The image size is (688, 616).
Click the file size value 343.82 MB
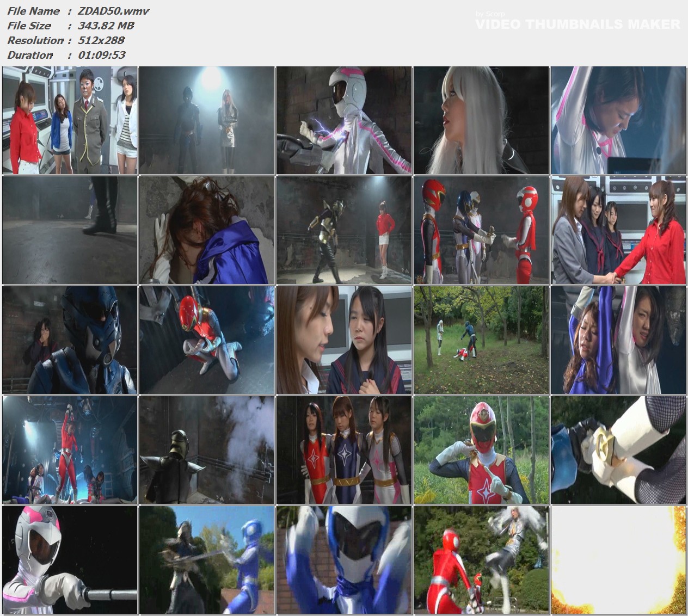click(106, 26)
